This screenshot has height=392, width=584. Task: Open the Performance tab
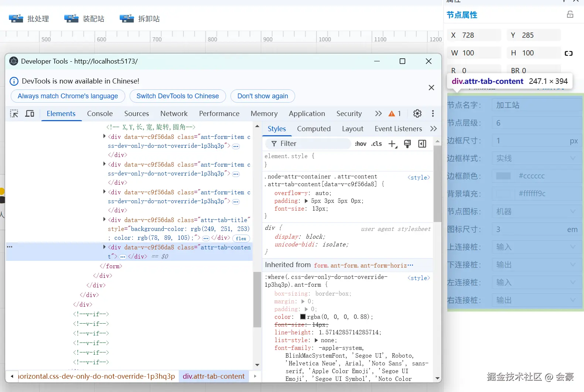pyautogui.click(x=219, y=113)
